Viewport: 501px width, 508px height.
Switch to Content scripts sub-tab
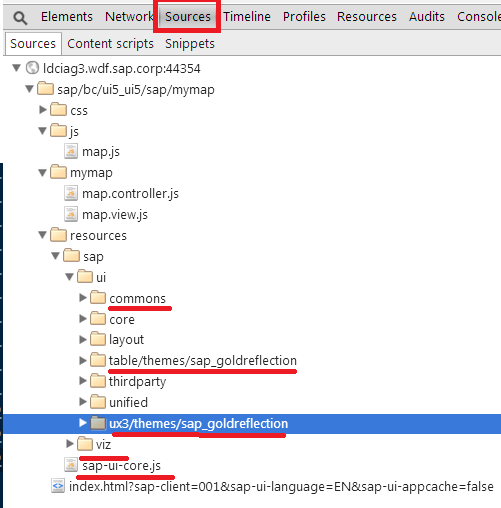click(110, 44)
